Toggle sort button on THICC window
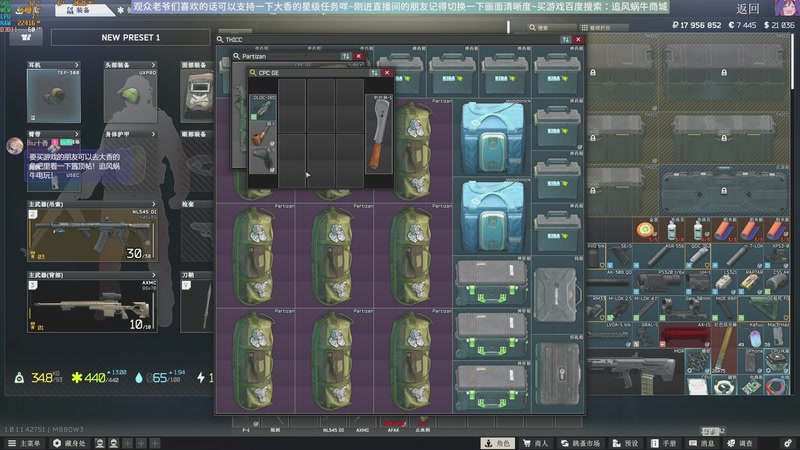This screenshot has height=450, width=800. pyautogui.click(x=567, y=40)
